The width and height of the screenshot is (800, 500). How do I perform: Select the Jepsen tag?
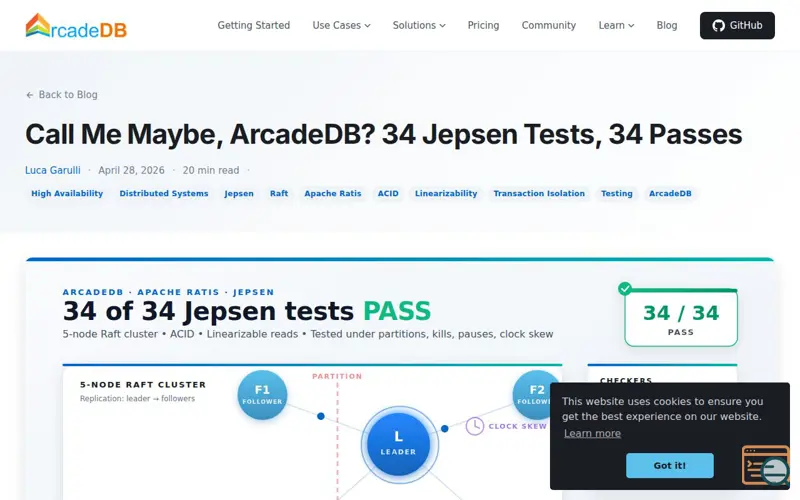point(239,193)
